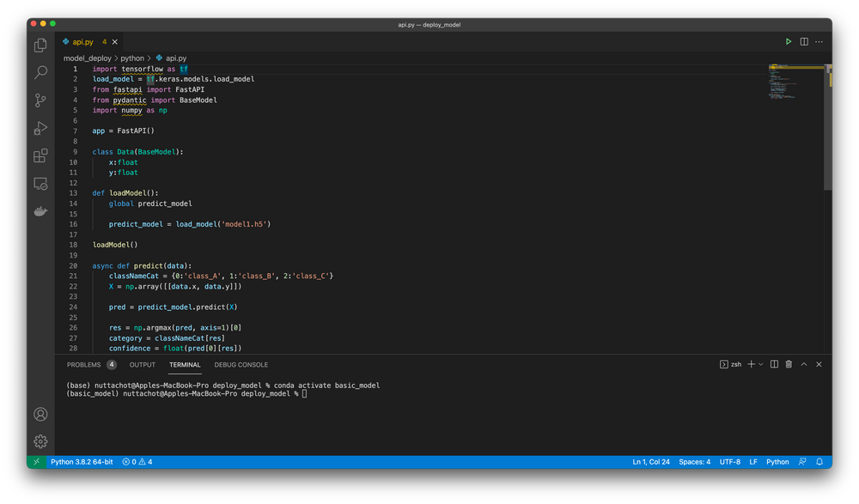859x504 pixels.
Task: Open the Run and Debug view
Action: (x=40, y=127)
